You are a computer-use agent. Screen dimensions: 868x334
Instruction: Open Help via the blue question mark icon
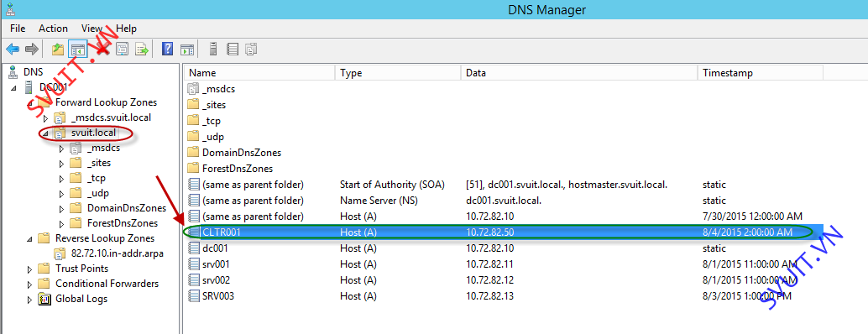(x=167, y=50)
